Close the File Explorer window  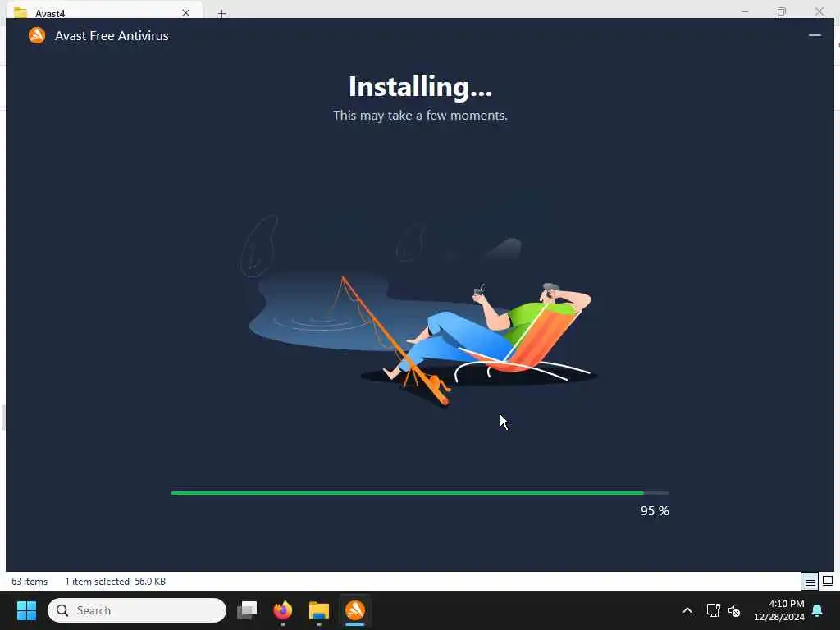pyautogui.click(x=819, y=11)
